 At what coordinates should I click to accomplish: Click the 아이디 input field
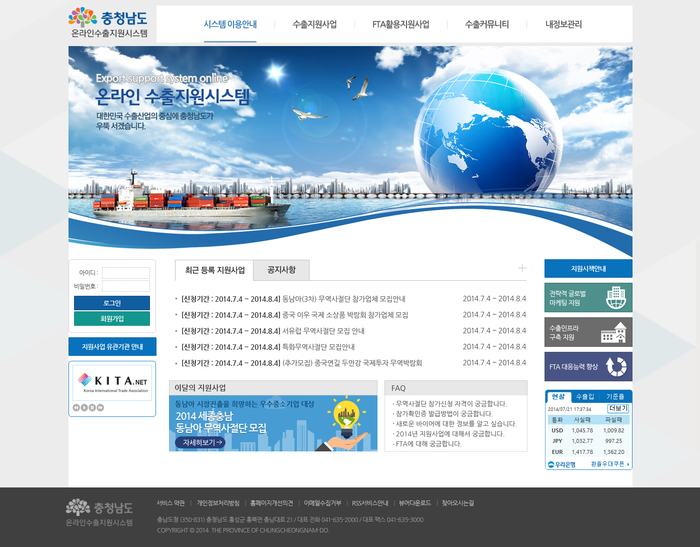pos(126,272)
